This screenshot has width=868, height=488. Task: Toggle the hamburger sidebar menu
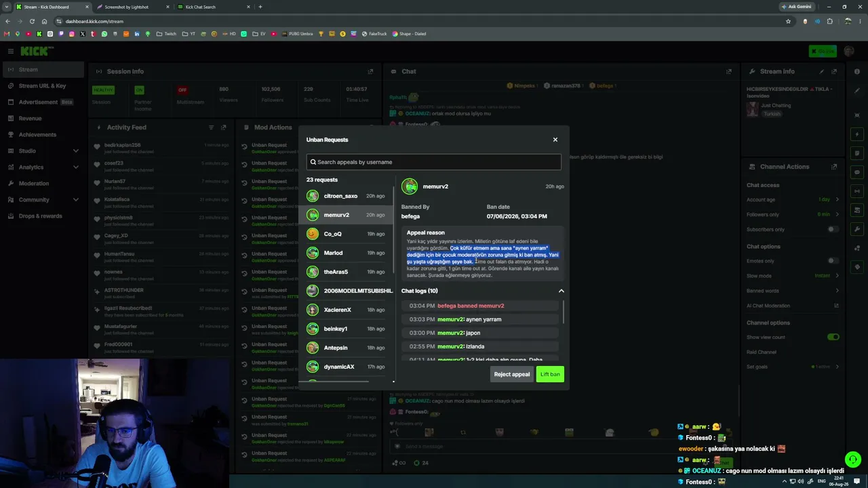[10, 52]
